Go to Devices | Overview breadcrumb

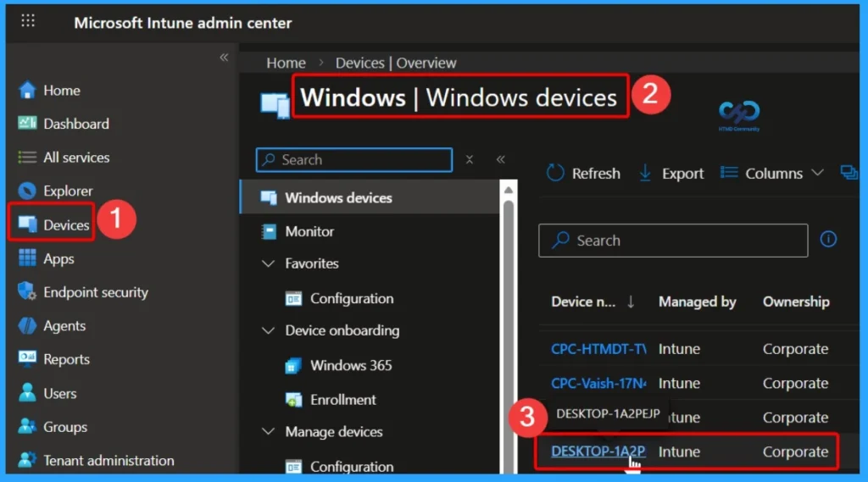[x=396, y=63]
